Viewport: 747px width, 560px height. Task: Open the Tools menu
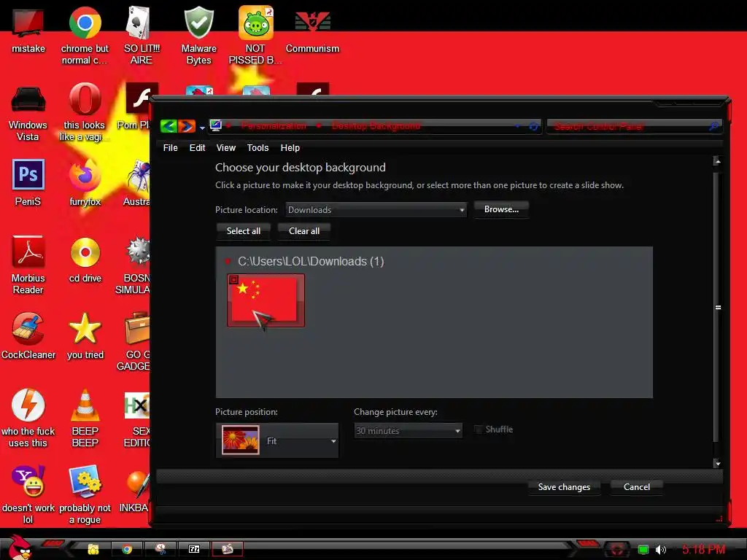pos(258,148)
